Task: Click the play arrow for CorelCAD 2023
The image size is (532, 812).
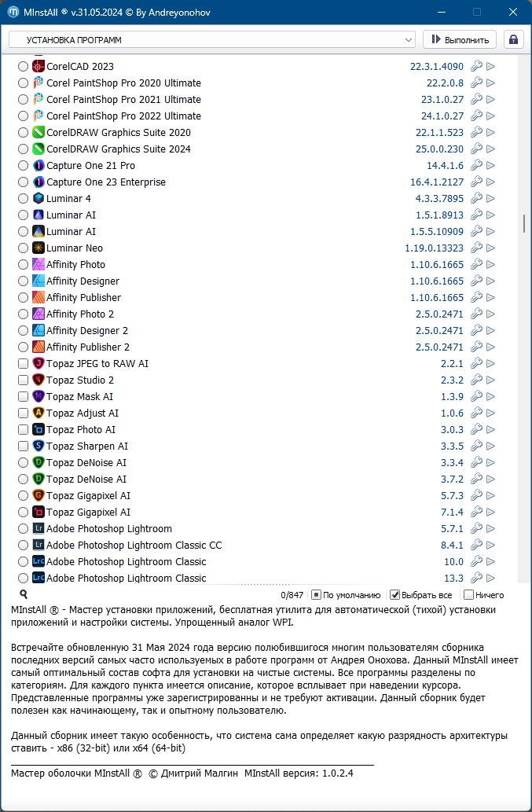Action: pos(490,66)
